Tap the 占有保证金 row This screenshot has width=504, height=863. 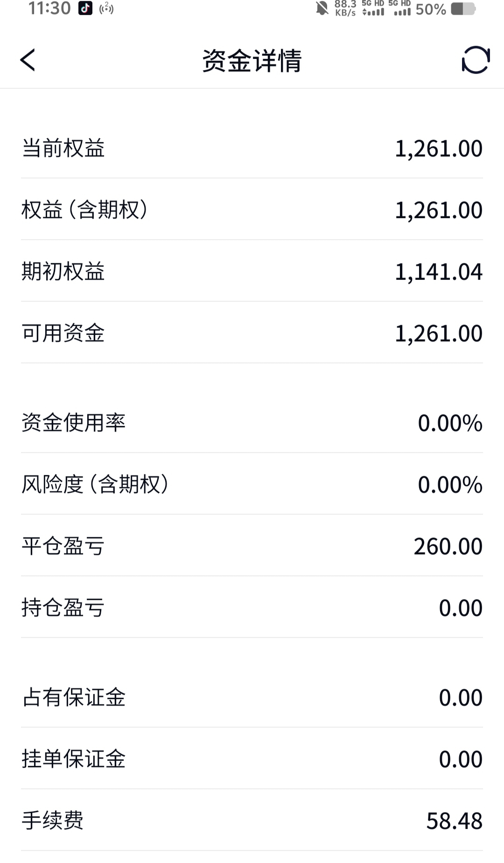click(252, 697)
